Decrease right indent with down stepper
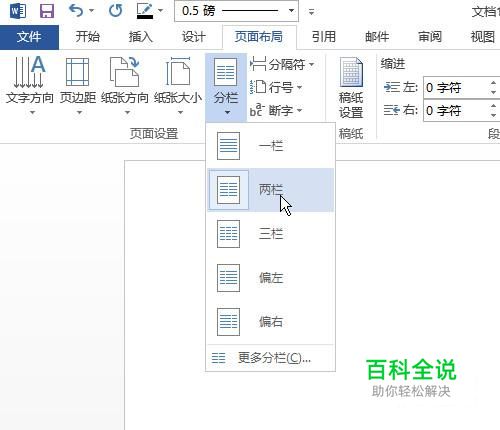This screenshot has width=500, height=430. click(x=494, y=115)
